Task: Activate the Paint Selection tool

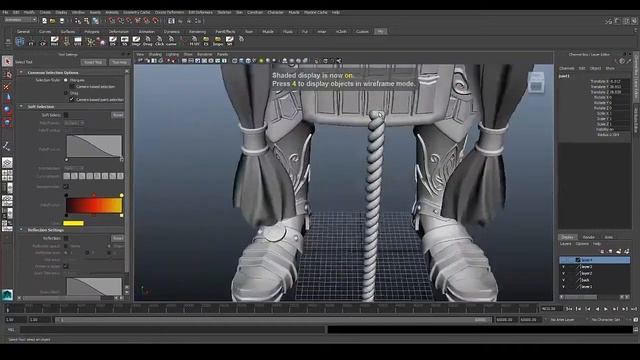Action: (x=7, y=86)
